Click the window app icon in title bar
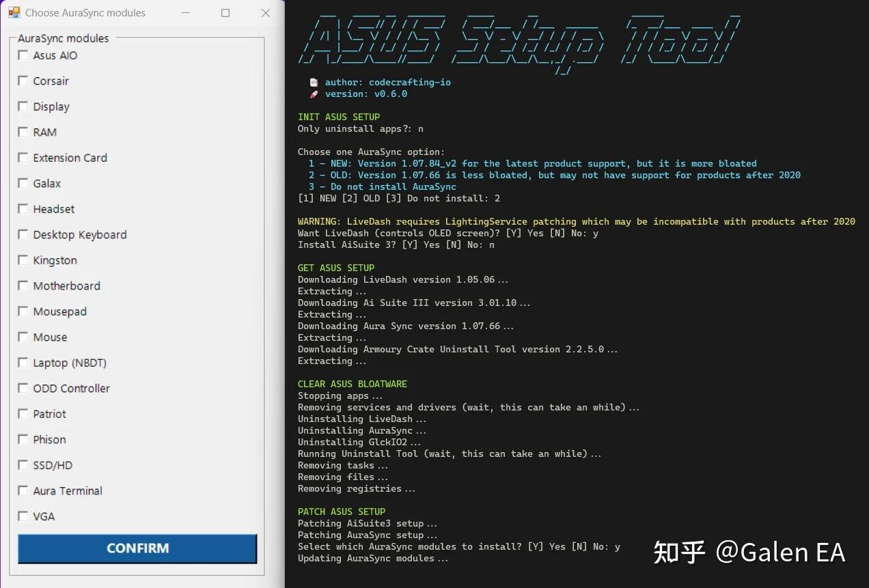Viewport: 869px width, 588px height. point(14,12)
